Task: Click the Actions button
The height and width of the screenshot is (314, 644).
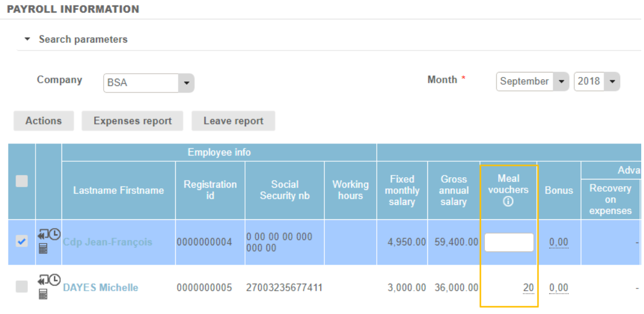Action: pyautogui.click(x=44, y=121)
